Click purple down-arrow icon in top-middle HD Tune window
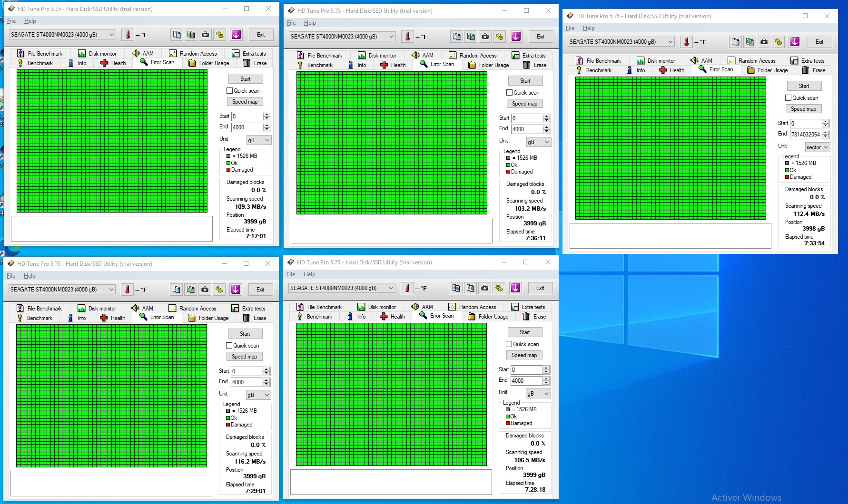The width and height of the screenshot is (848, 504). pos(516,37)
